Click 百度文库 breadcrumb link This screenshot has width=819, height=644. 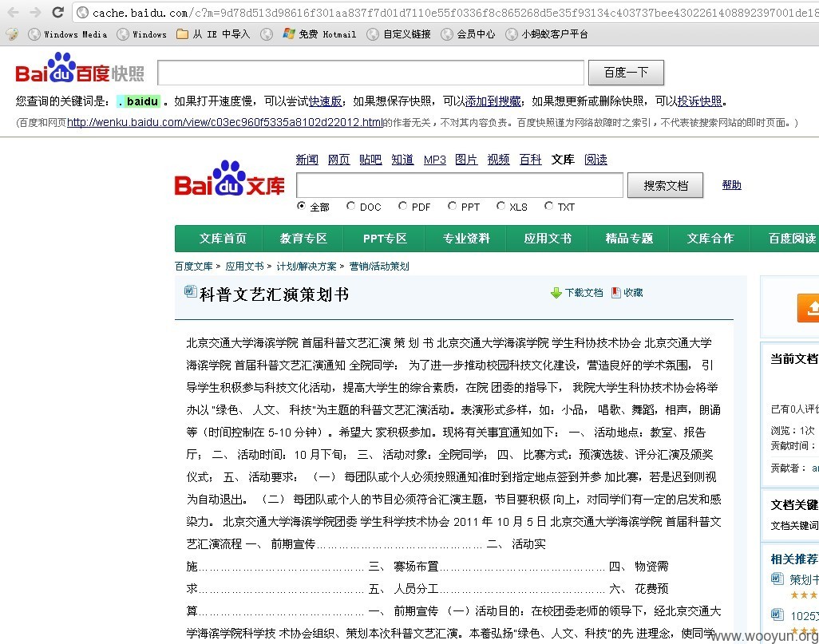[194, 267]
